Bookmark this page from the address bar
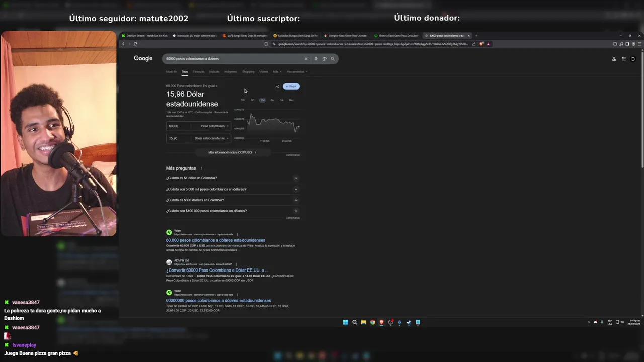The height and width of the screenshot is (362, 644). click(266, 44)
